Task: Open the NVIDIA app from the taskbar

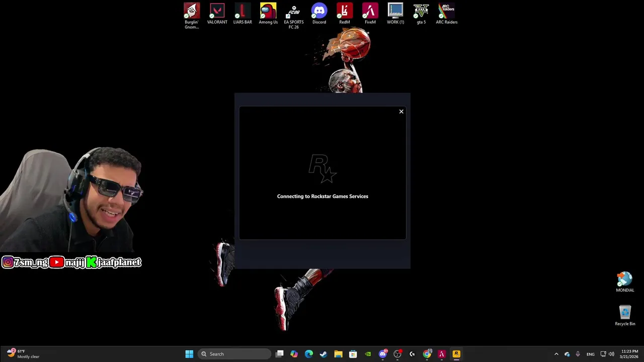Action: click(x=368, y=354)
